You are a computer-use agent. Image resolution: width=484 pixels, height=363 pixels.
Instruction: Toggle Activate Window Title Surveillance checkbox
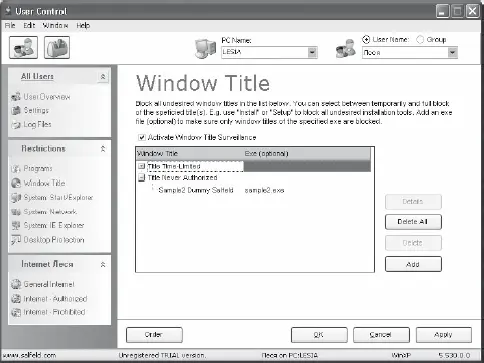click(142, 137)
